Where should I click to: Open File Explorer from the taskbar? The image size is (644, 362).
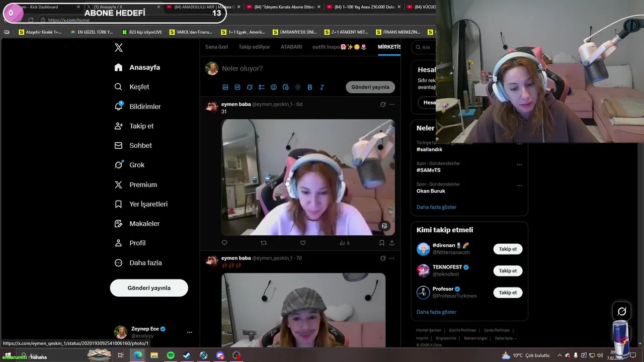[x=154, y=355]
